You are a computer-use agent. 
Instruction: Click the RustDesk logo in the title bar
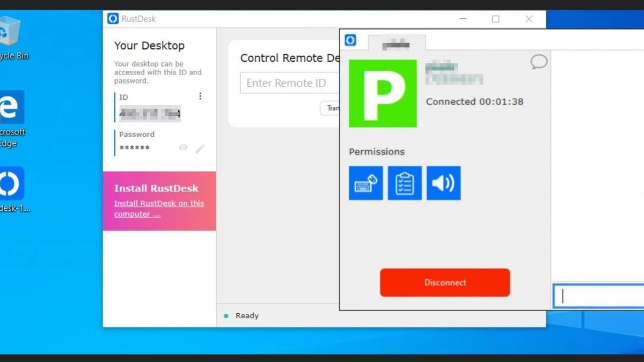coord(113,19)
